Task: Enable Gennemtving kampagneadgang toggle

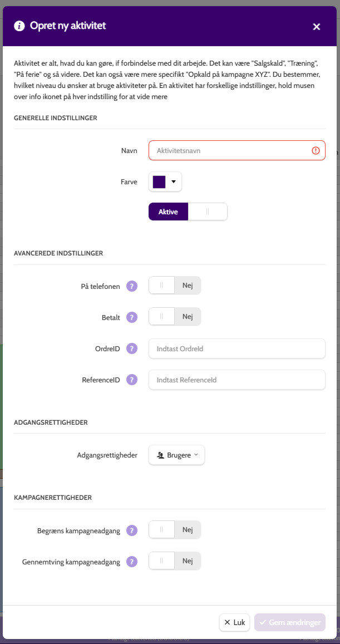Action: pos(175,561)
